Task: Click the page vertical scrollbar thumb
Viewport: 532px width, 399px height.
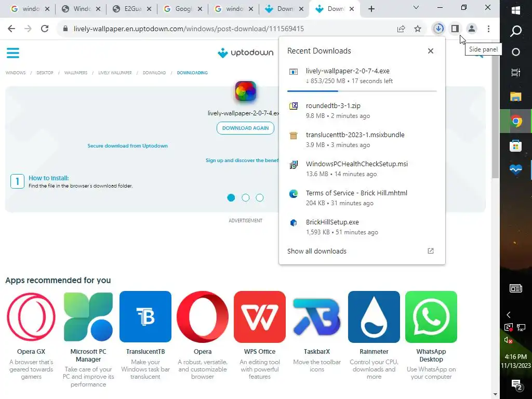Action: (x=495, y=115)
